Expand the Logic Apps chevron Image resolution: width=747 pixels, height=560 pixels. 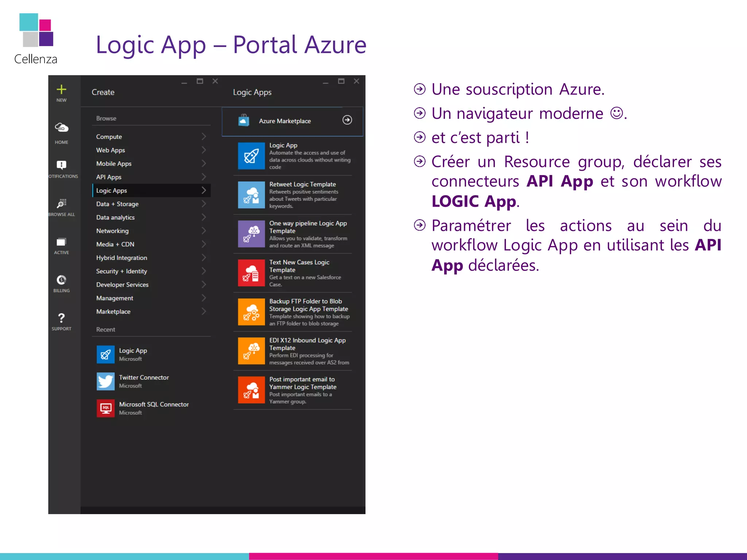(x=204, y=190)
